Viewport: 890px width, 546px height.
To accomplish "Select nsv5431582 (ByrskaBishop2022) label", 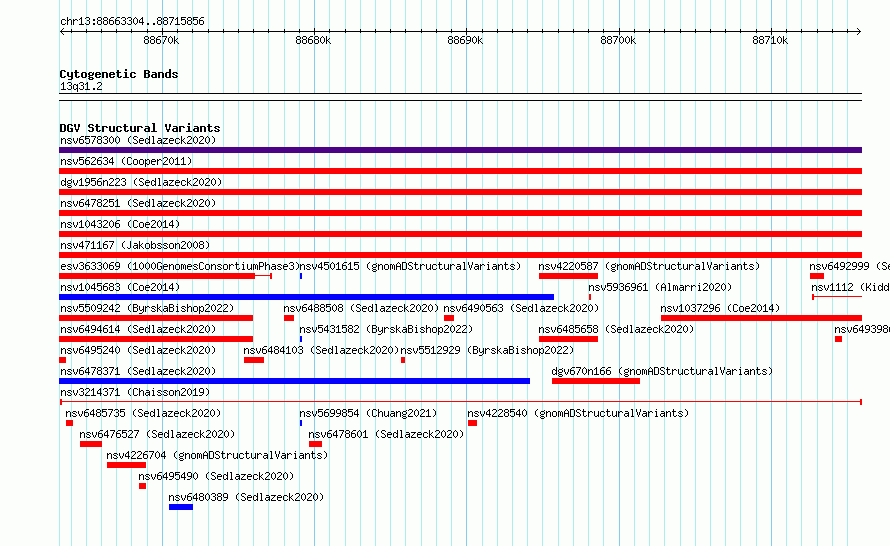I will 386,329.
